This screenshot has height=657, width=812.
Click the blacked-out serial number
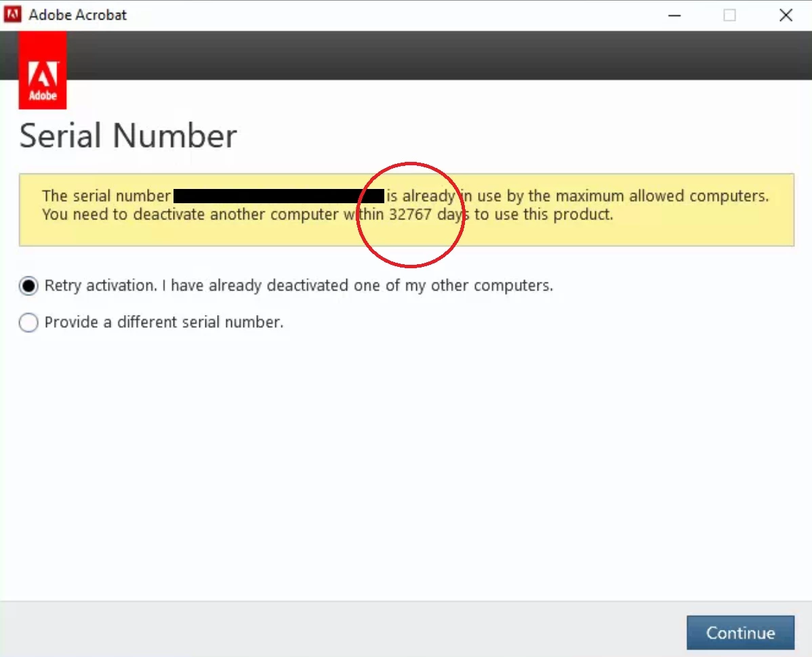279,196
